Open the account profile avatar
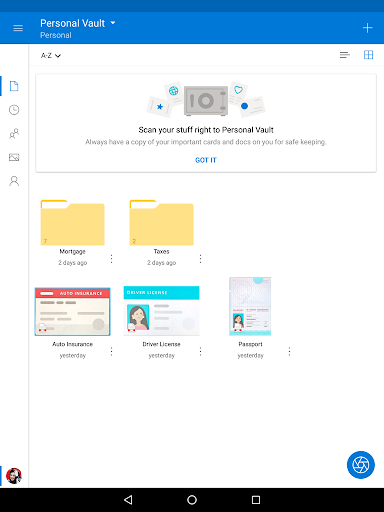 point(14,476)
